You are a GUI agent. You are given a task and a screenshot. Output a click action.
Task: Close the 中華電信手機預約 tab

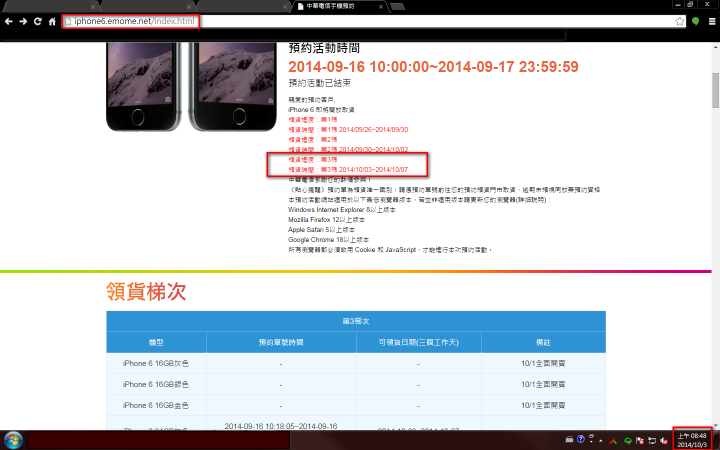(x=381, y=6)
